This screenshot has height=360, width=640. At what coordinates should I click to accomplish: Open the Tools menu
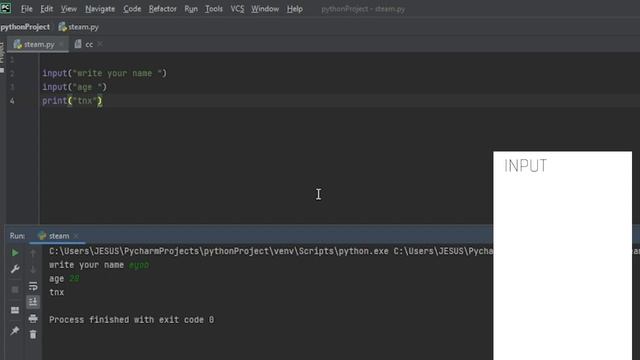click(213, 9)
